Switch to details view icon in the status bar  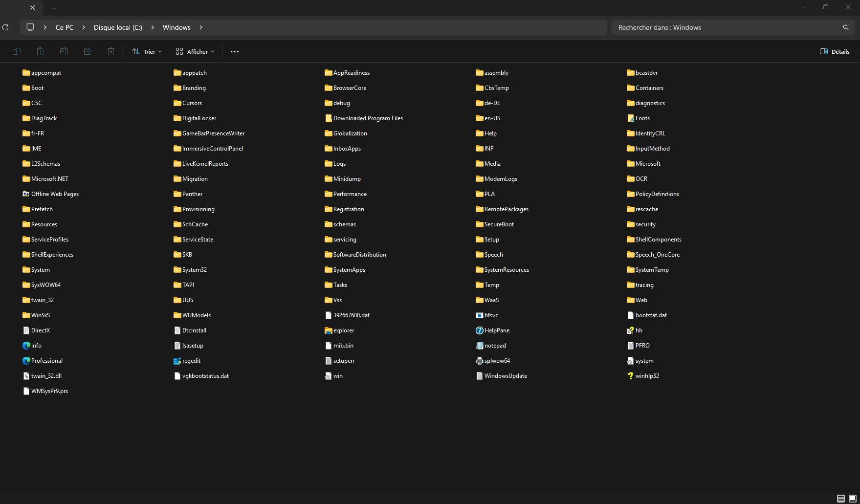[841, 499]
